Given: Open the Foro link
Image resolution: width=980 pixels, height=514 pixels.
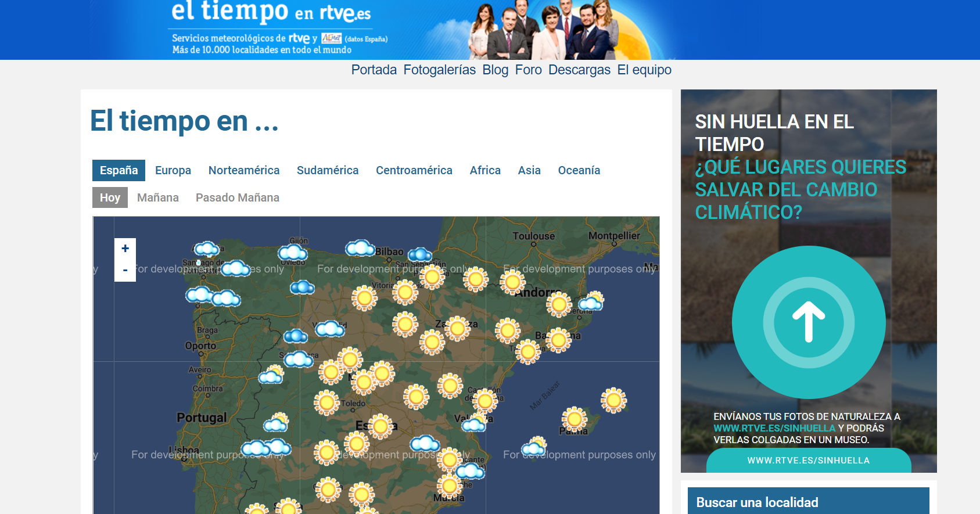Looking at the screenshot, I should pyautogui.click(x=529, y=70).
